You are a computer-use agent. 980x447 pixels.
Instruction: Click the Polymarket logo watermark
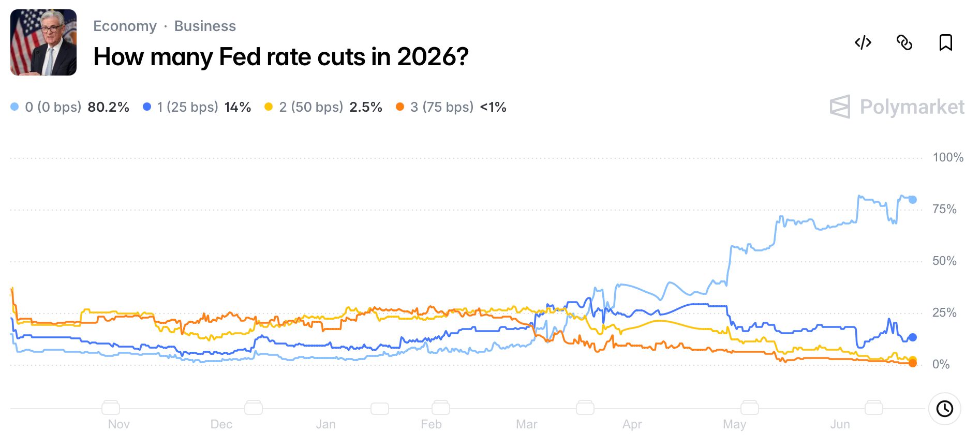[x=897, y=107]
